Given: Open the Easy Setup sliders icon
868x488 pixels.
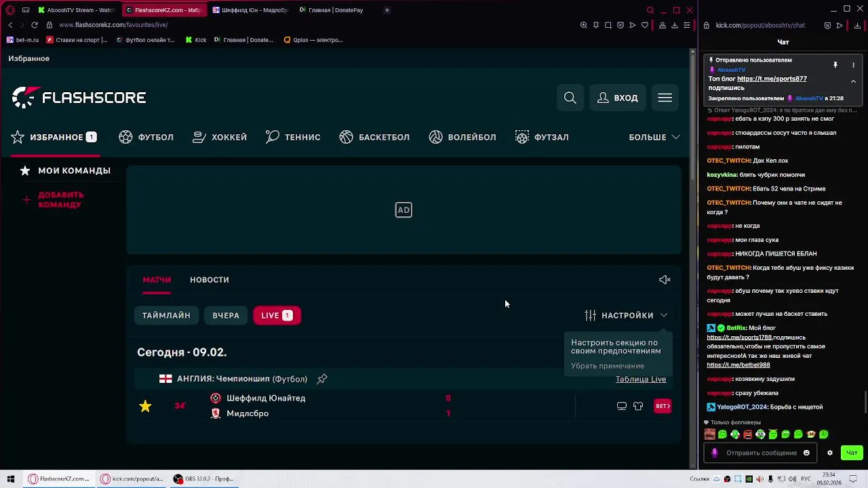Looking at the screenshot, I should [687, 25].
